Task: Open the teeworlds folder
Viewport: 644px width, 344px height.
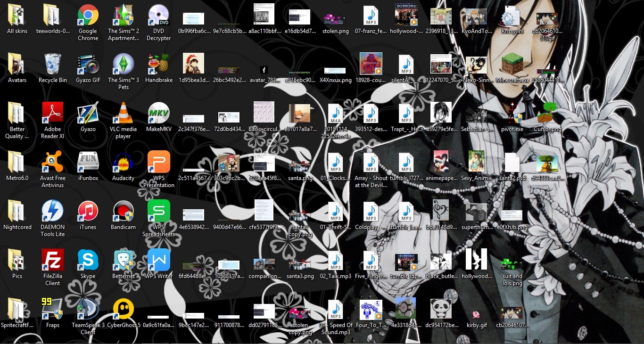Action: click(53, 16)
